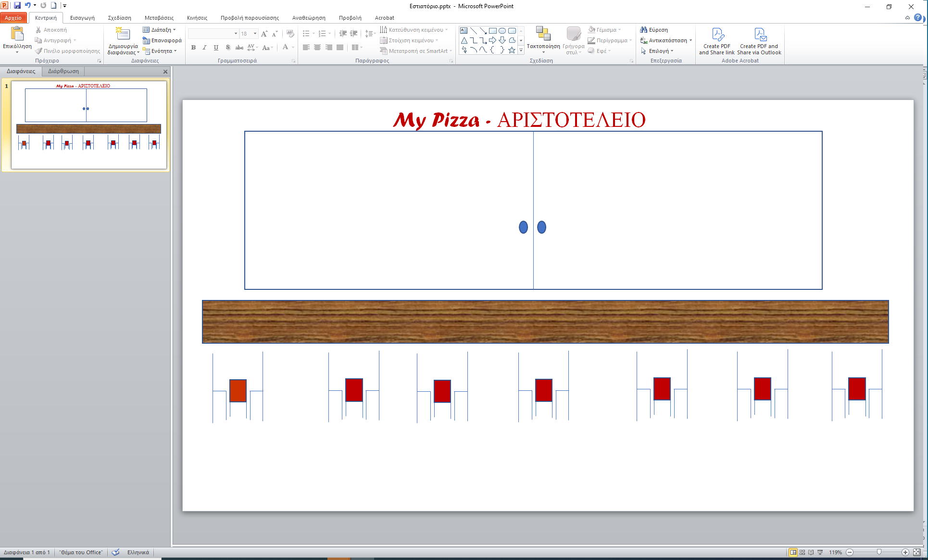Image resolution: width=928 pixels, height=560 pixels.
Task: Select the star shape in shapes gallery
Action: pos(512,50)
